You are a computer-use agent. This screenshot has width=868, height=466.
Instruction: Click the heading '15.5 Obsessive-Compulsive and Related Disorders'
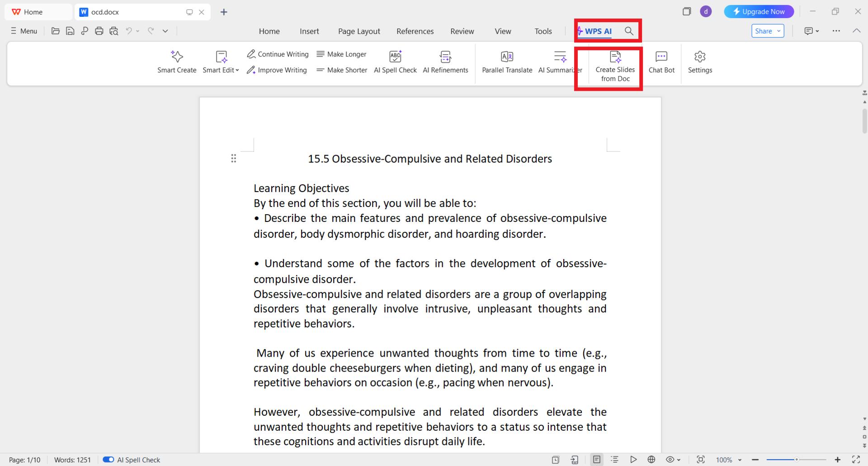430,159
